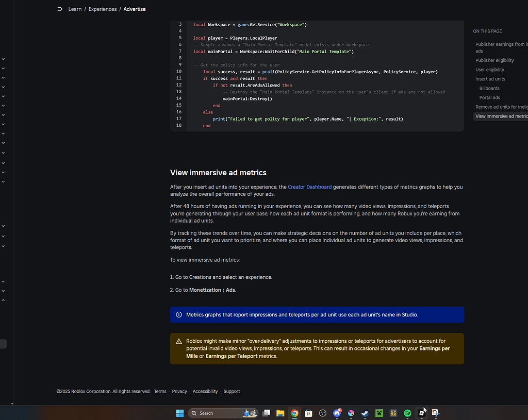Click the 'if not result.AreAdsAllowed then' code line

(x=252, y=85)
